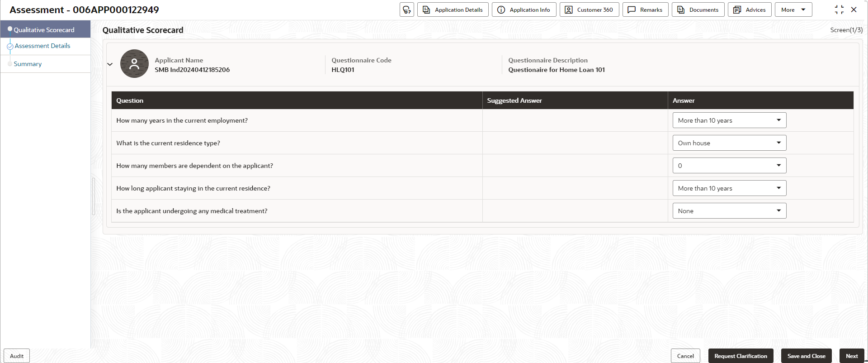868x363 pixels.
Task: Open the Advices panel
Action: click(750, 10)
